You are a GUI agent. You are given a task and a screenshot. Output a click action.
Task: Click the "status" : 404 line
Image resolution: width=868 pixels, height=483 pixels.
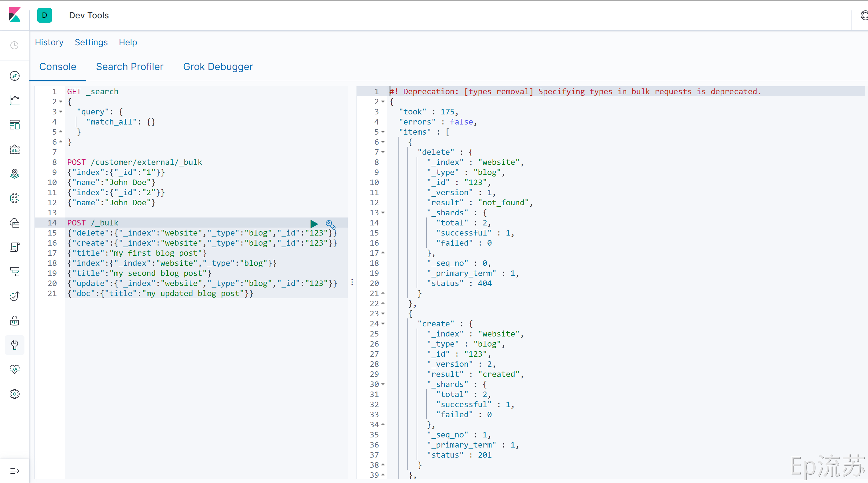[459, 283]
